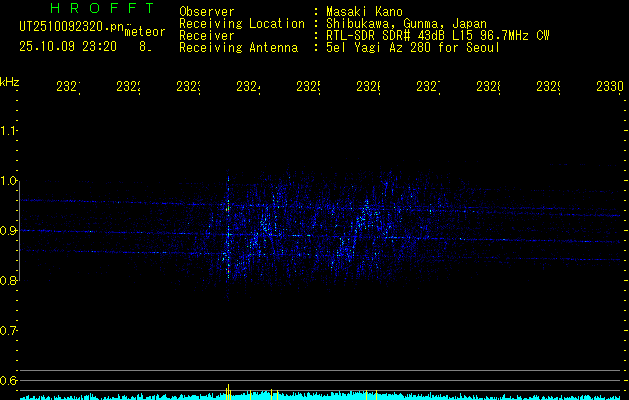Click the Receiving Antenna field label

click(238, 47)
